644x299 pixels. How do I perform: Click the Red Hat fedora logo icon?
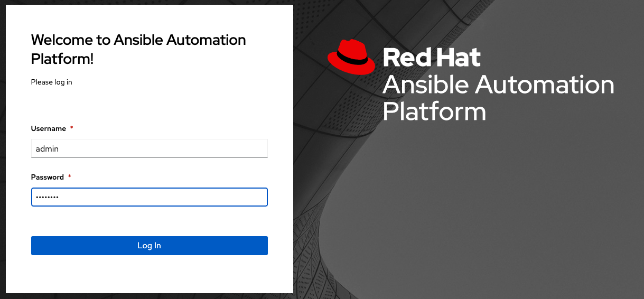tap(351, 56)
